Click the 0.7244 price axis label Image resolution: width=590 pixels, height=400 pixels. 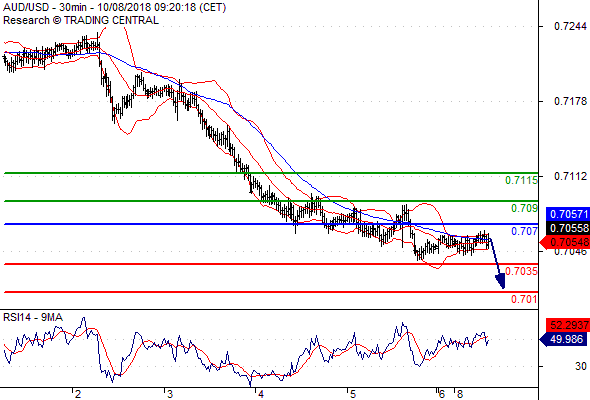tap(570, 26)
